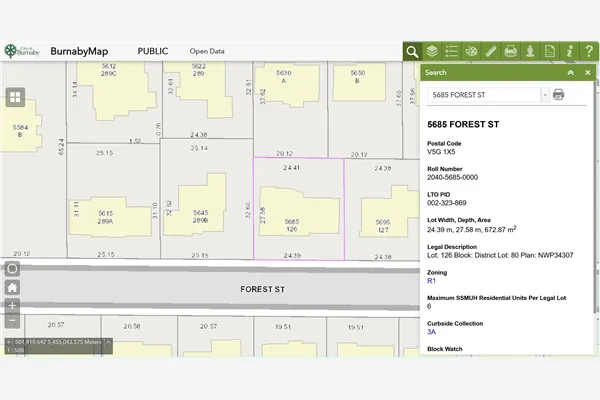Screen dimensions: 600x400
Task: Open the Layers stack icon
Action: click(x=432, y=51)
